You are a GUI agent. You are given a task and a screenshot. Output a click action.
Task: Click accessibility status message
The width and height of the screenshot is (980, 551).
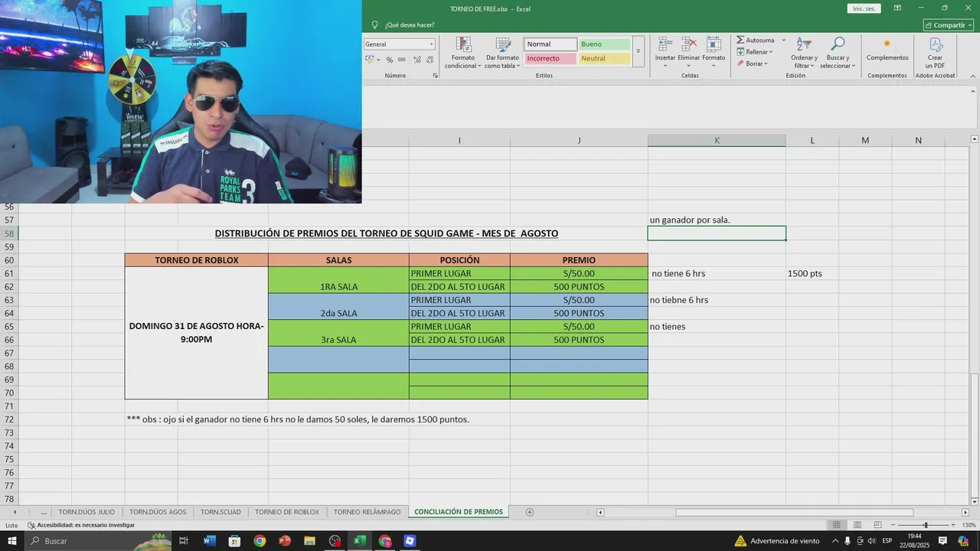tap(81, 525)
